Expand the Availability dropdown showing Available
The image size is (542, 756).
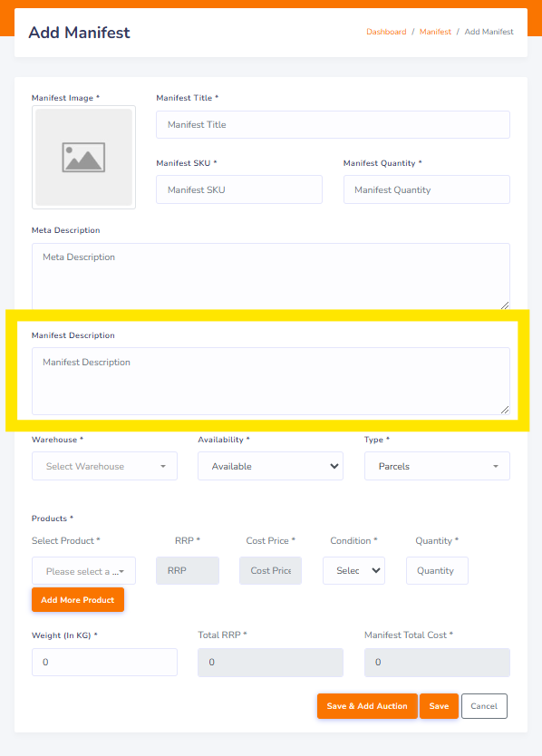[x=270, y=466]
